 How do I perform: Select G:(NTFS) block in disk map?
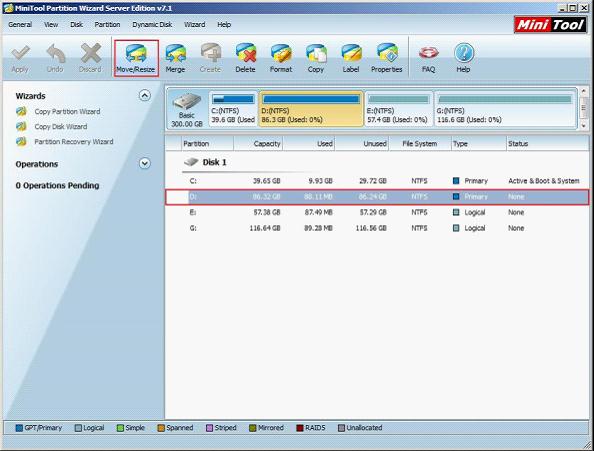(x=505, y=109)
